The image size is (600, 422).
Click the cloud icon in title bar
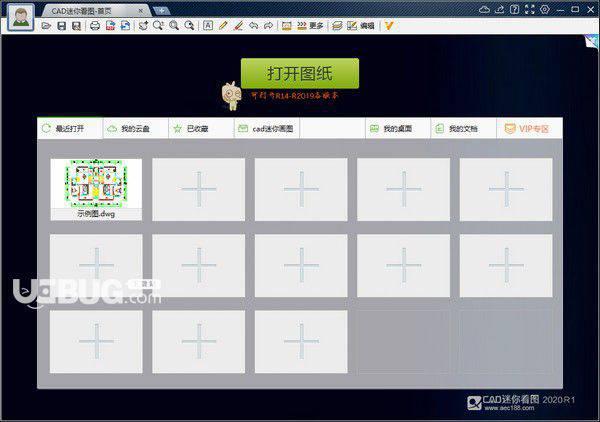(484, 10)
